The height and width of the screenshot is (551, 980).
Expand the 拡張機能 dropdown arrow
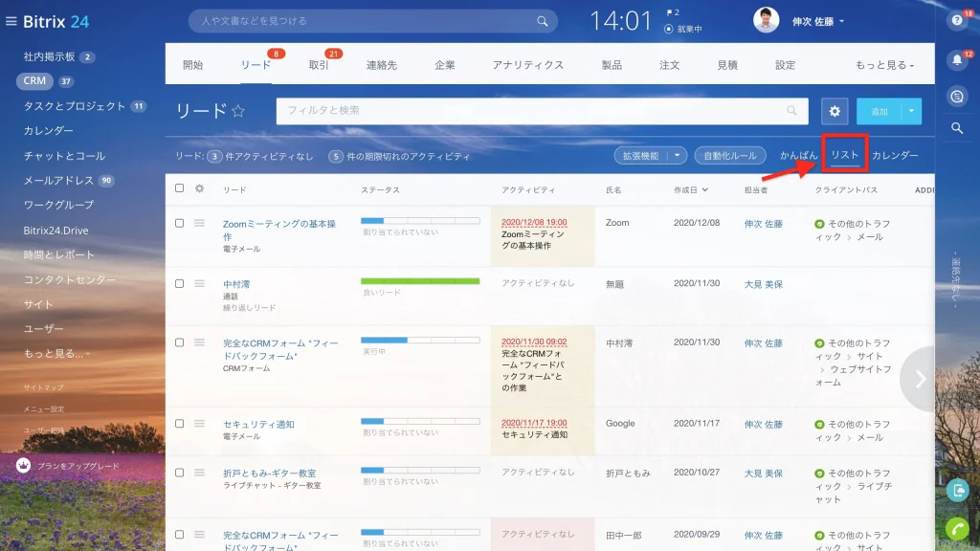click(x=678, y=156)
